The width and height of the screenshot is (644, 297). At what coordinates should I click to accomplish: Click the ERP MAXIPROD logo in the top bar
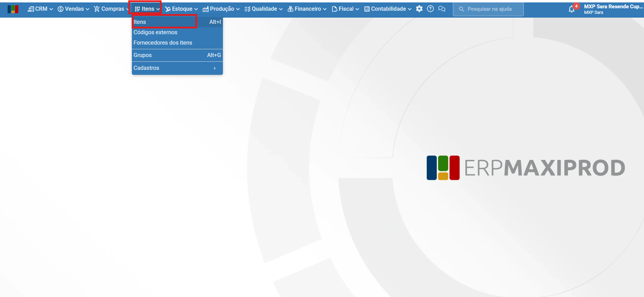pos(13,9)
